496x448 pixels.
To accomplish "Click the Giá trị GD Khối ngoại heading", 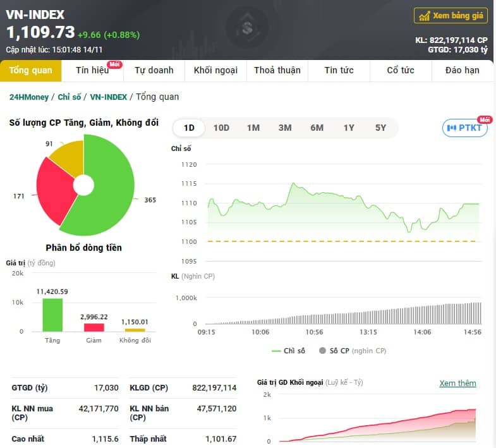I will pyautogui.click(x=290, y=382).
